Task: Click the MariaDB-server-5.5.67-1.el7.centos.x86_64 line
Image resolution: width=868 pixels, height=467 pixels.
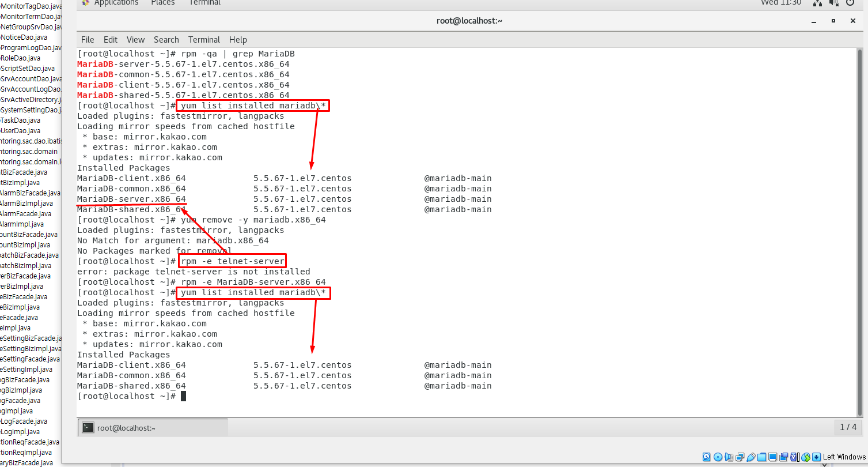Action: [x=183, y=64]
